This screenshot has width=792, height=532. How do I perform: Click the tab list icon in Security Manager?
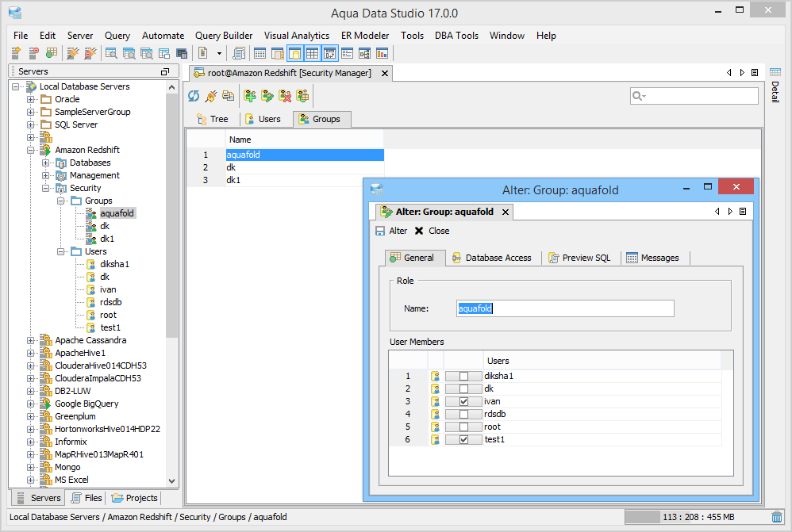(x=755, y=73)
